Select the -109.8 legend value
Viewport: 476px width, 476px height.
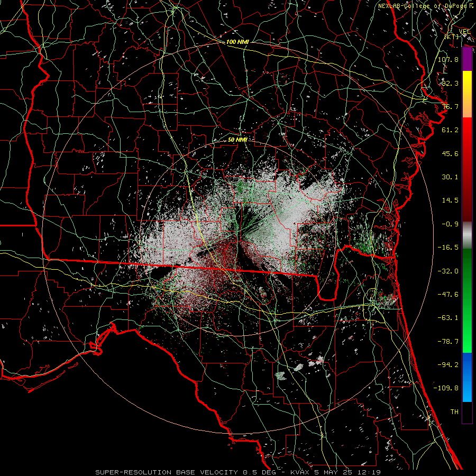(x=446, y=388)
